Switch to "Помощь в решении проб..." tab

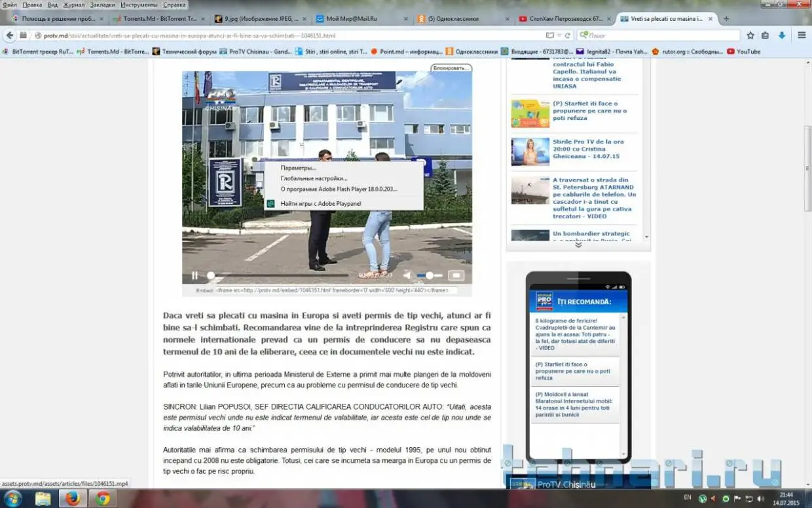click(58, 19)
